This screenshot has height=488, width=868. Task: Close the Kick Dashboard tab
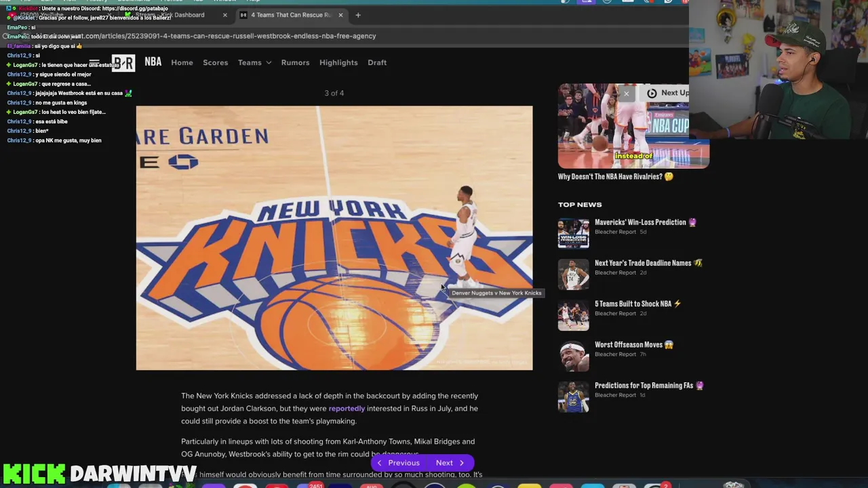(x=224, y=15)
